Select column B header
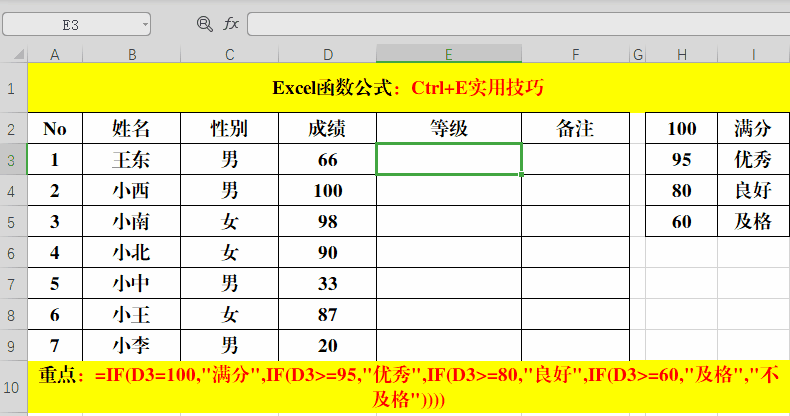The image size is (790, 416). coord(131,54)
